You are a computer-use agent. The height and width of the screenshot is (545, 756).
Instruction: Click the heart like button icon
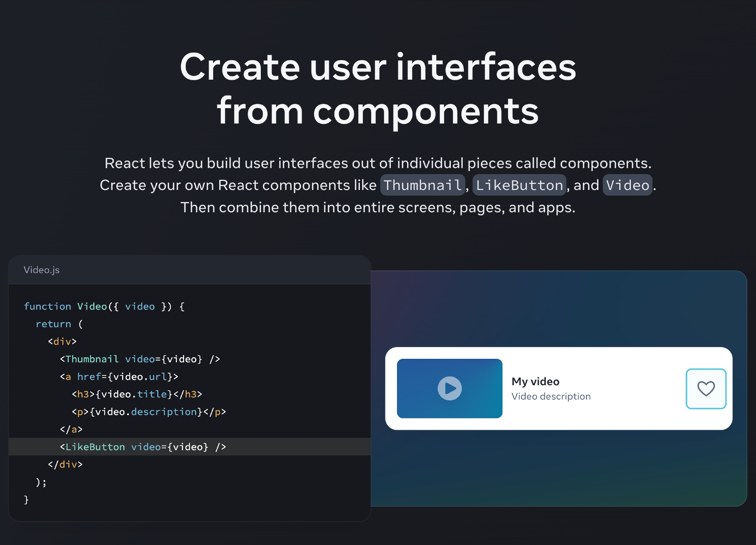pyautogui.click(x=706, y=389)
